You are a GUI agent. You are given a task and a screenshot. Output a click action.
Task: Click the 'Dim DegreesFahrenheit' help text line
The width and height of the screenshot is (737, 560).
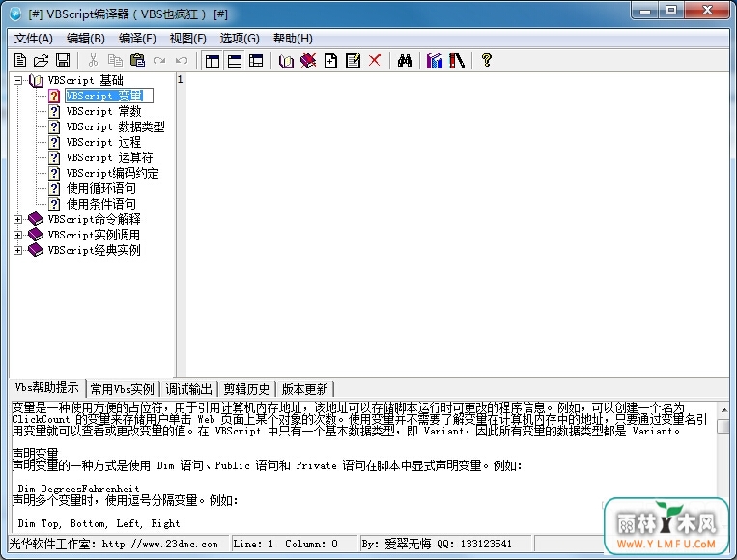78,489
